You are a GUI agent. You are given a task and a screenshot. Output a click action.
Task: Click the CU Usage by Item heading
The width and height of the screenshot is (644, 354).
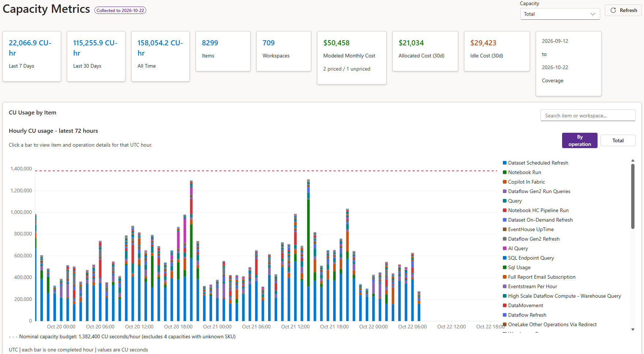click(x=33, y=113)
